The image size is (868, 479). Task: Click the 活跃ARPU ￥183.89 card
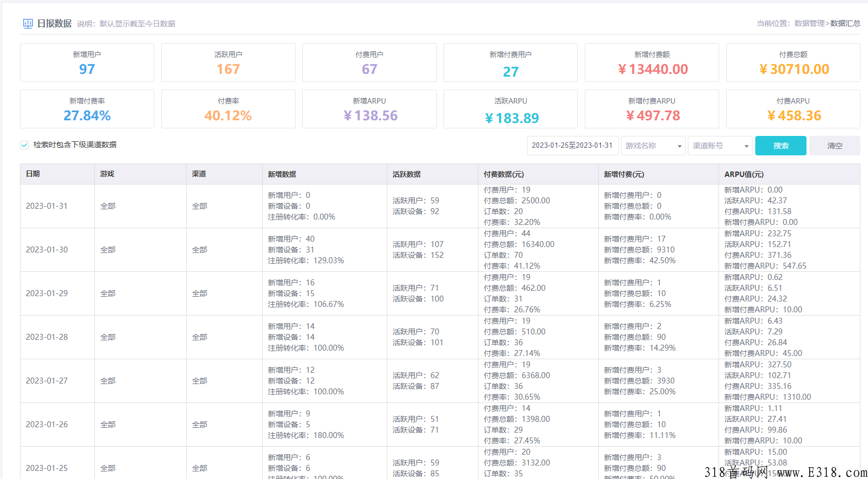tap(510, 109)
